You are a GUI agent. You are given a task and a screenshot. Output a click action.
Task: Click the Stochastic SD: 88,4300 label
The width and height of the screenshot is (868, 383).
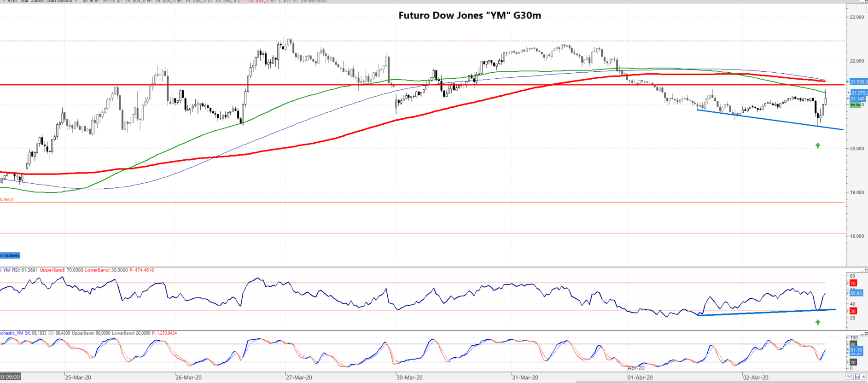59,333
